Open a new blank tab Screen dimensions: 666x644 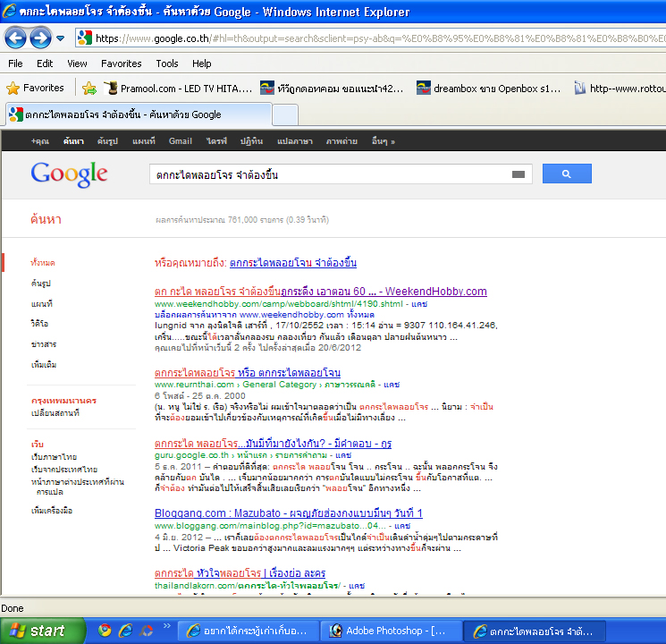[284, 114]
